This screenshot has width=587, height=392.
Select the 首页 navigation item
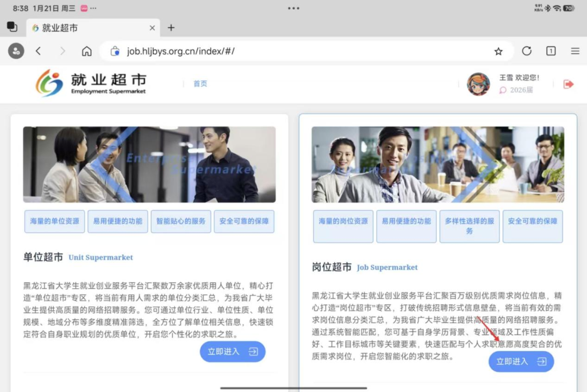point(200,84)
